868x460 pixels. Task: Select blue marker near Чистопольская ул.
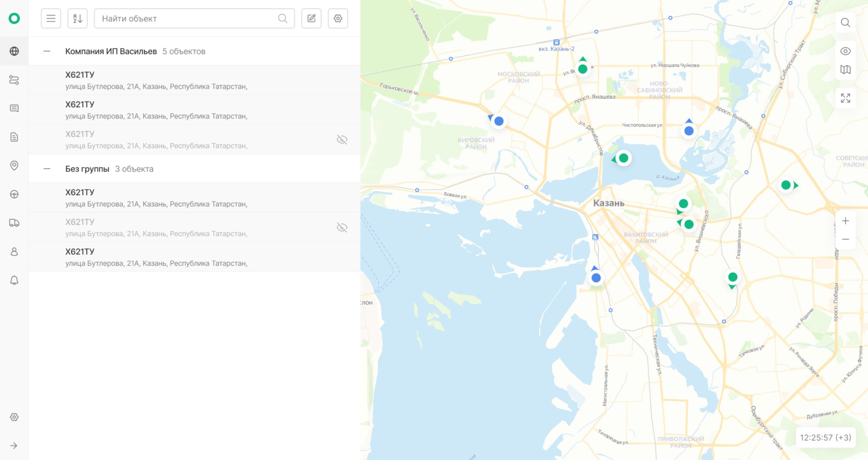click(689, 130)
